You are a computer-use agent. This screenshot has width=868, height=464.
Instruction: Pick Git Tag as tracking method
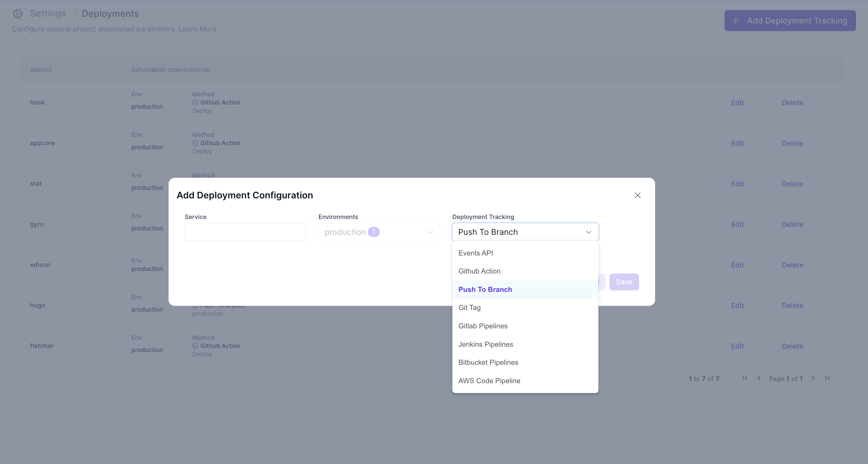525,307
